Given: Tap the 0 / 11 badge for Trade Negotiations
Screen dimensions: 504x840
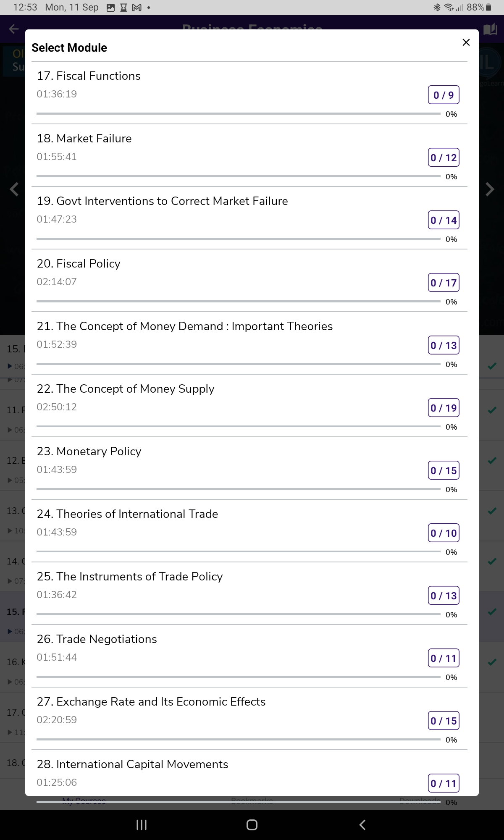Looking at the screenshot, I should click(x=444, y=658).
